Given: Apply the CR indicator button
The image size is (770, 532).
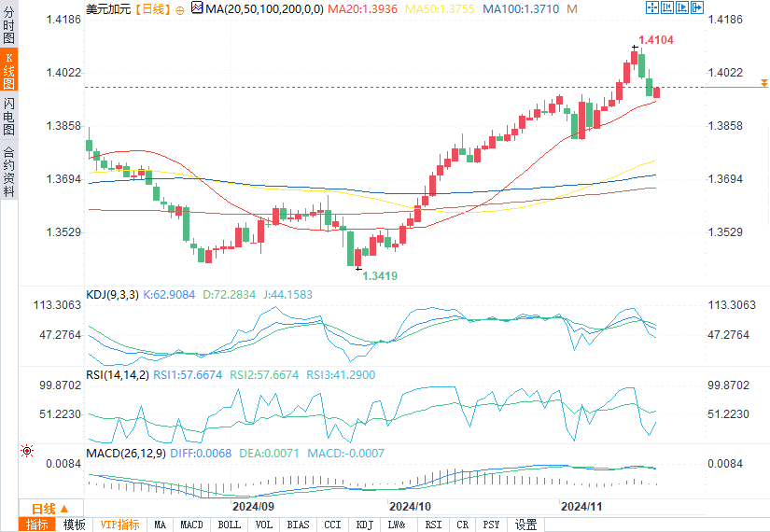Looking at the screenshot, I should pos(463,525).
